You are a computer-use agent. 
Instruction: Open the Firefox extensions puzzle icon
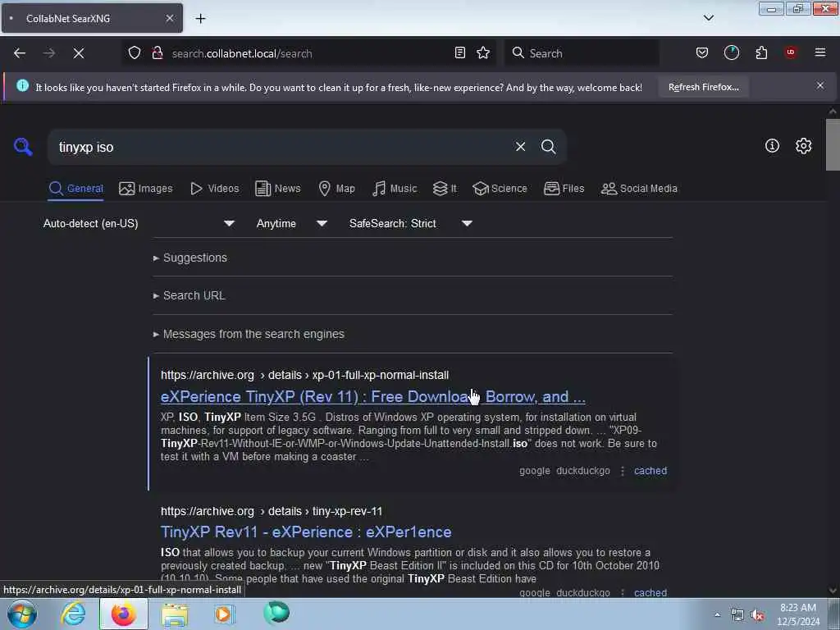pyautogui.click(x=761, y=52)
